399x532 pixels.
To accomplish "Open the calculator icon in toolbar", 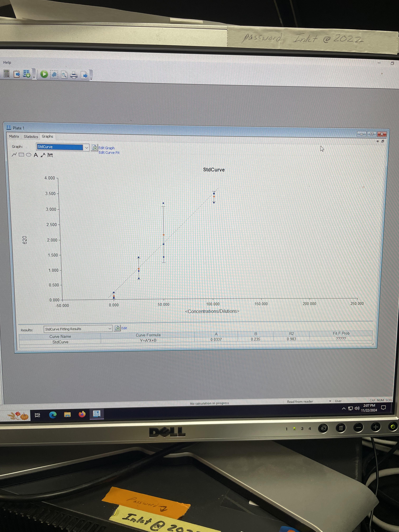I will click(x=6, y=74).
